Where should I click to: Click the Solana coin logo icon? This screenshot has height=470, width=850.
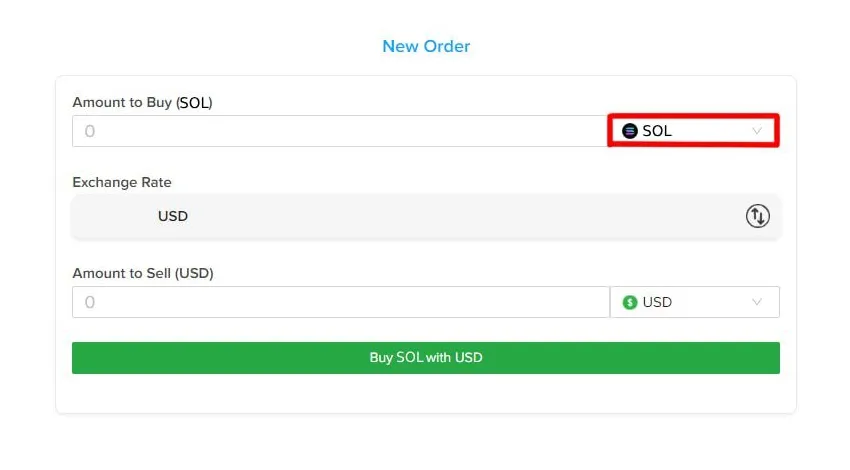[x=629, y=131]
